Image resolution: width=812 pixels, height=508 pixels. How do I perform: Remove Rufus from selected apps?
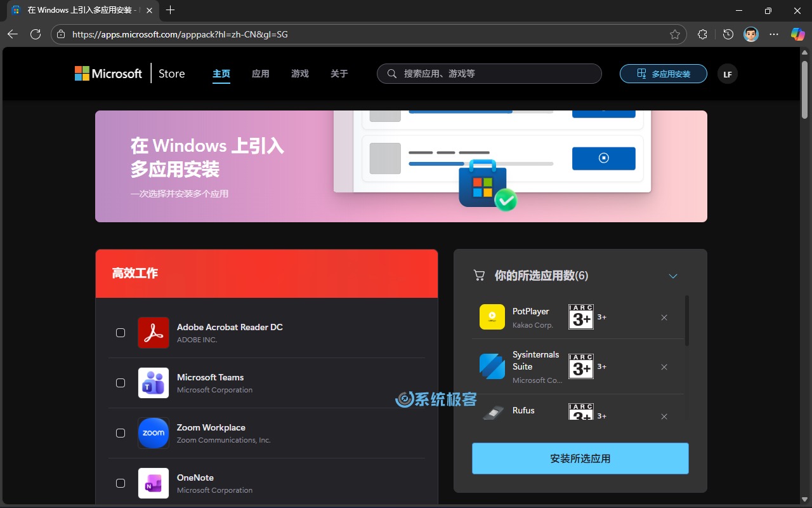[664, 417]
